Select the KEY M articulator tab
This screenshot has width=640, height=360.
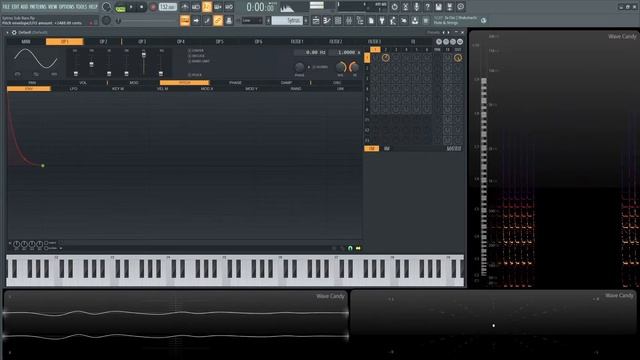[118, 89]
